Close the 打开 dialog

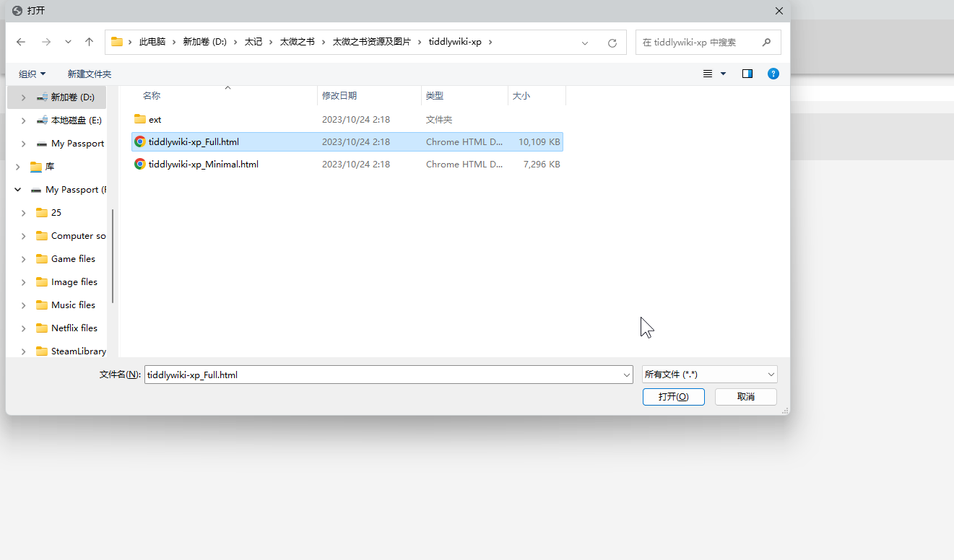click(x=779, y=11)
